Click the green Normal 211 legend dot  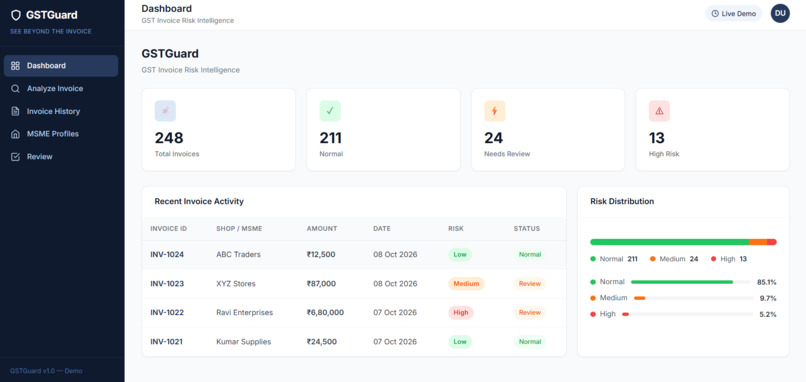tap(593, 259)
